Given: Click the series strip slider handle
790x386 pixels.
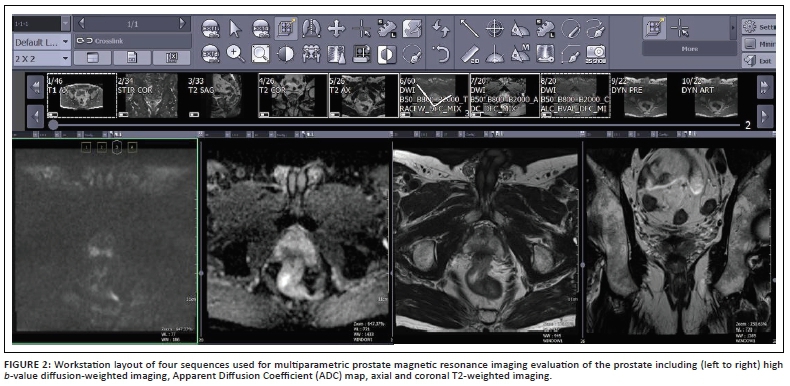Looking at the screenshot, I should click(x=53, y=125).
